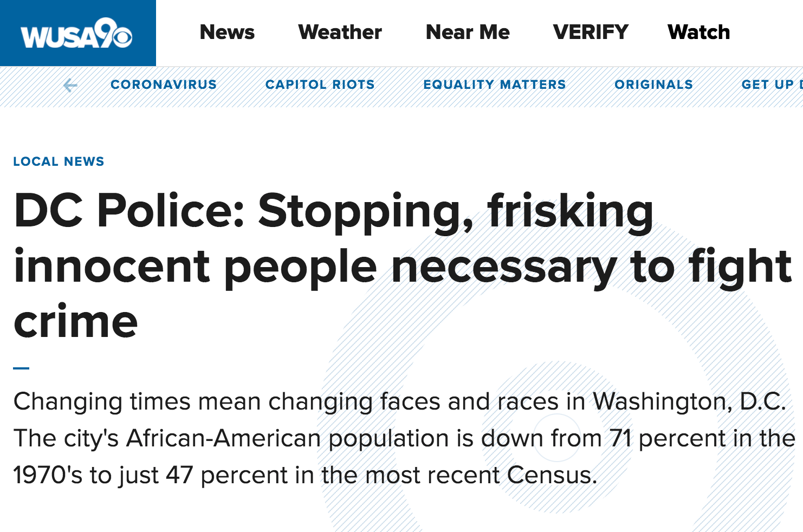The height and width of the screenshot is (532, 803).
Task: Click the word Census in the summary
Action: pos(552,475)
